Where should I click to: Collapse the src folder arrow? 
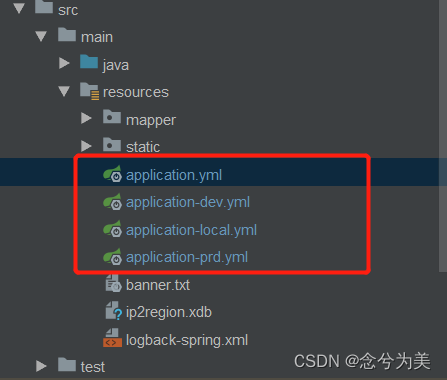point(19,8)
